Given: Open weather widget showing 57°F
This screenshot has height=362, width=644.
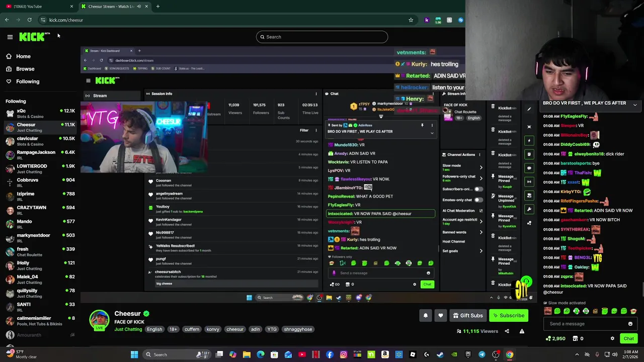Looking at the screenshot, I should click(21, 354).
